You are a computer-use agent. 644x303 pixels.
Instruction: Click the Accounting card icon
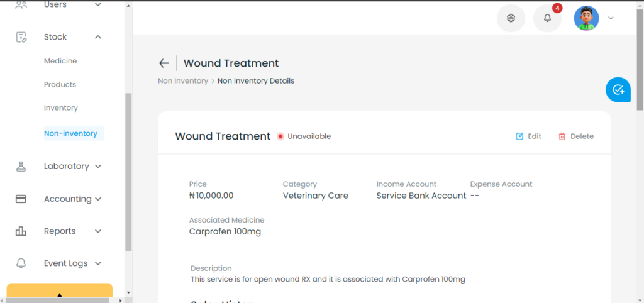[x=21, y=199]
